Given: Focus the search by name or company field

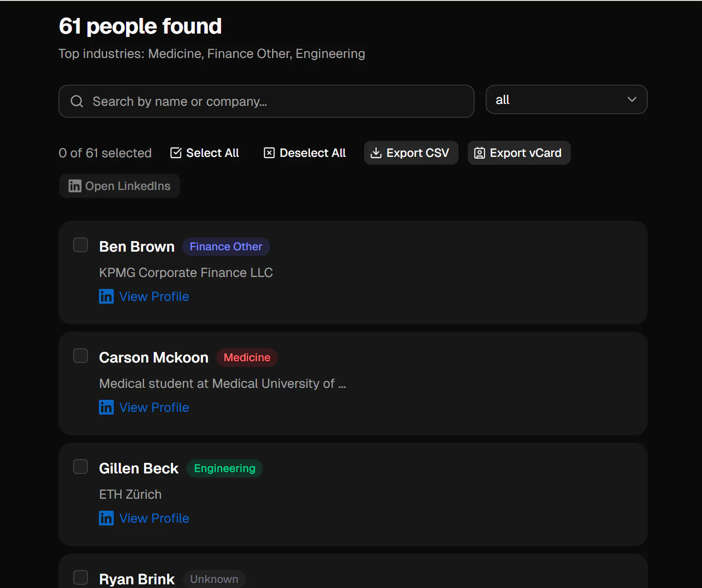Looking at the screenshot, I should [x=267, y=101].
